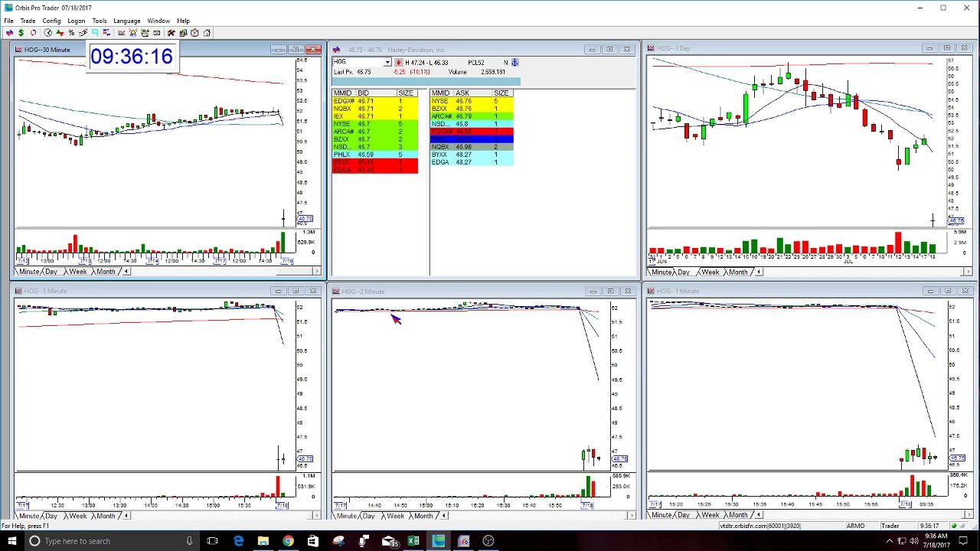
Task: Open the Trade menu
Action: coord(28,21)
